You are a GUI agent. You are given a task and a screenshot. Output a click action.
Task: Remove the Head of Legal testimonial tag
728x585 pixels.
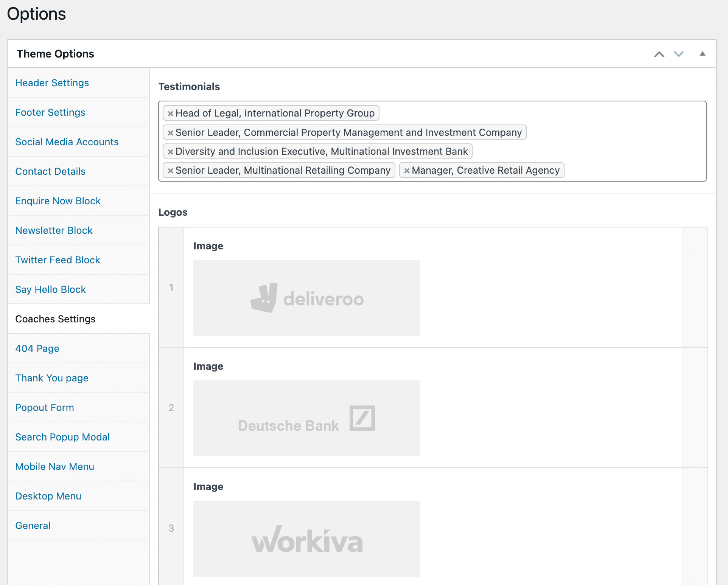tap(171, 114)
